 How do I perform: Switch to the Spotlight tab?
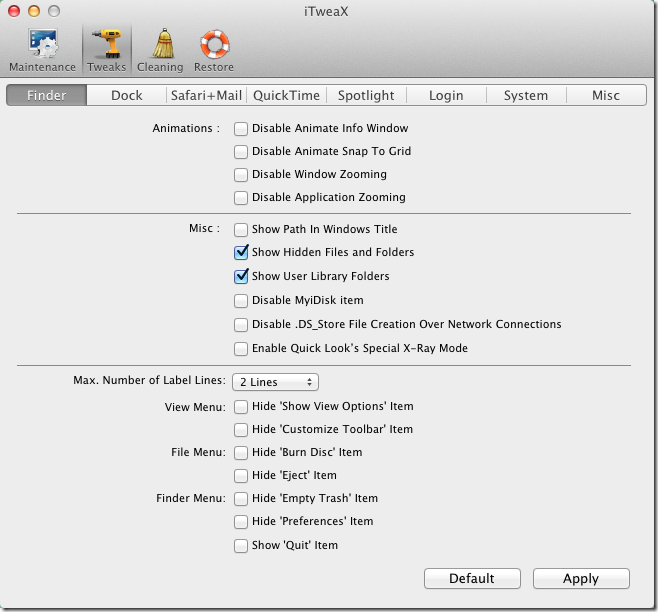[x=366, y=95]
